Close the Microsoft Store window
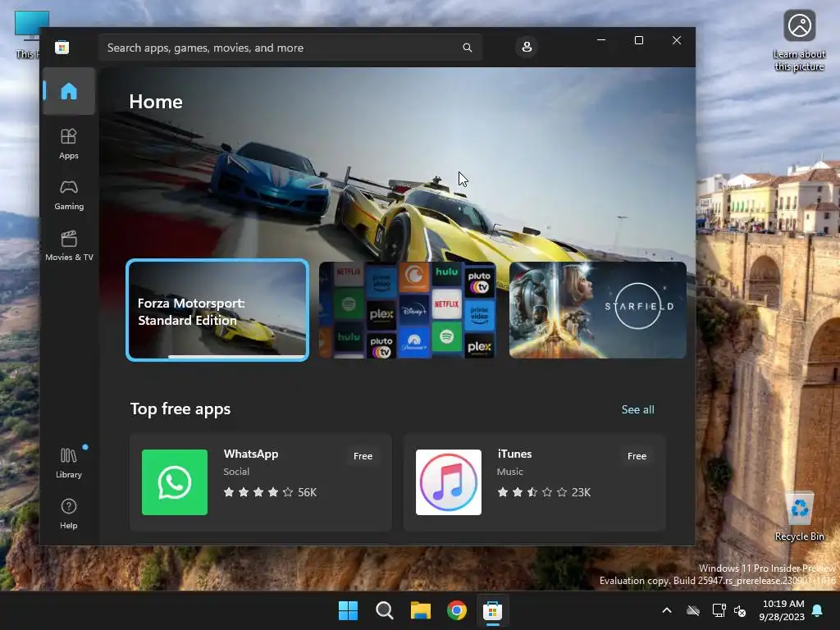Viewport: 840px width, 630px height. [677, 40]
